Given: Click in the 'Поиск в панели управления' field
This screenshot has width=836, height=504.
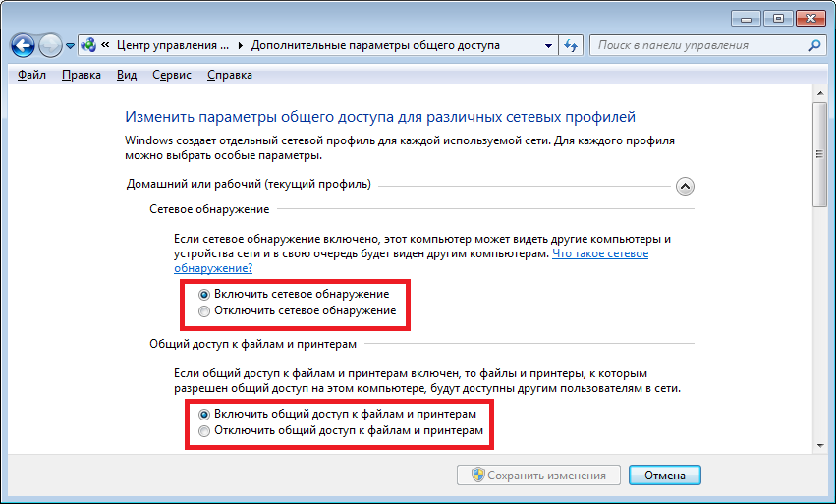Looking at the screenshot, I should pyautogui.click(x=697, y=45).
